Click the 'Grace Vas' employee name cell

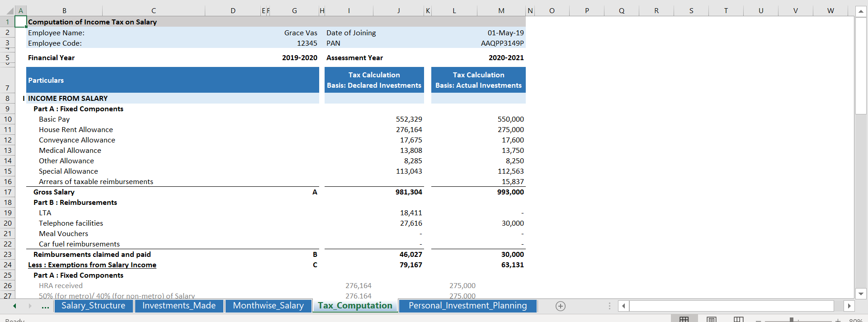pyautogui.click(x=301, y=33)
